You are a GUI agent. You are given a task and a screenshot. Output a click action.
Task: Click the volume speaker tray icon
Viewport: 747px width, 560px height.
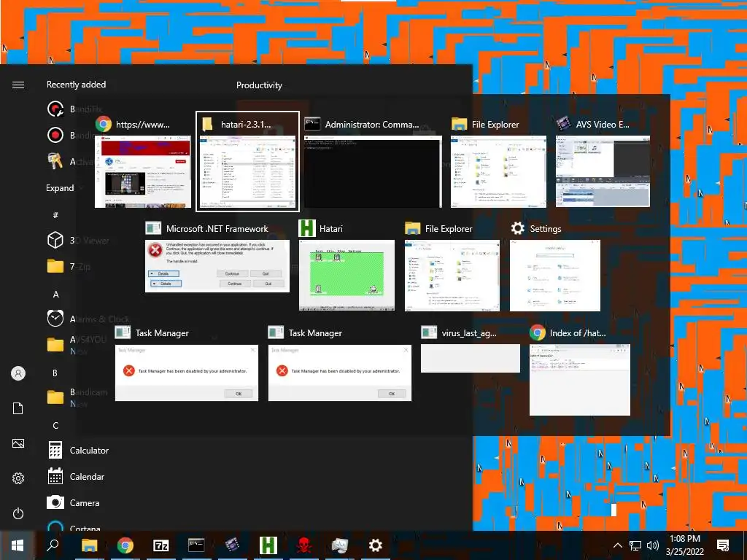pos(653,545)
